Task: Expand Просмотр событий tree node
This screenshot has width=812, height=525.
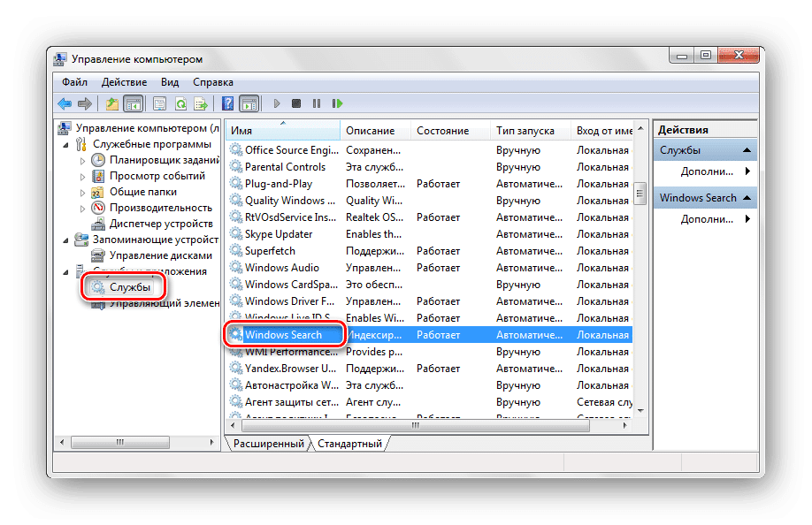Action: coord(82,177)
